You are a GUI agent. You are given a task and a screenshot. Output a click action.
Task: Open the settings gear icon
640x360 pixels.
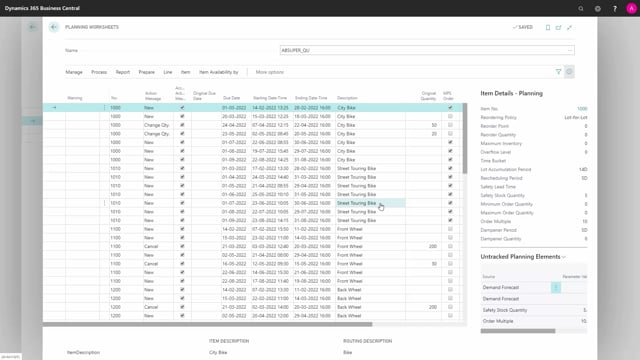(598, 9)
